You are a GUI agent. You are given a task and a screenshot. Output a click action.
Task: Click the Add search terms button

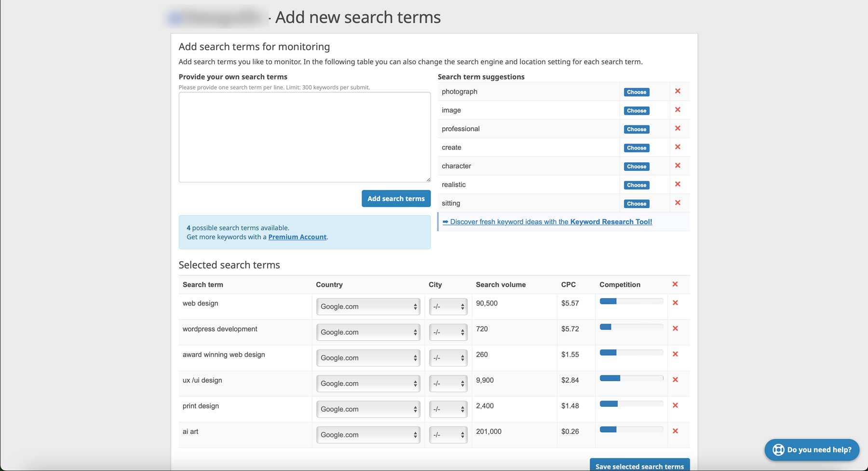click(396, 198)
